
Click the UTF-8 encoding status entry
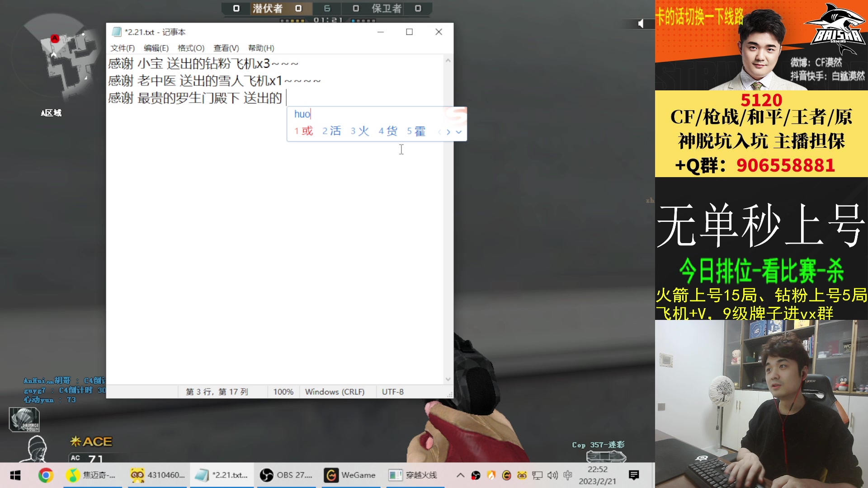(392, 392)
